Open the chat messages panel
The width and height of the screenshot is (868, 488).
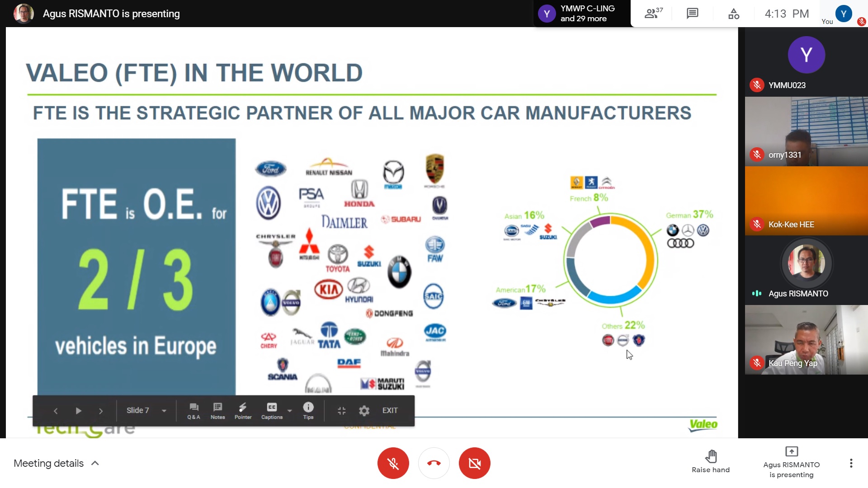coord(692,14)
